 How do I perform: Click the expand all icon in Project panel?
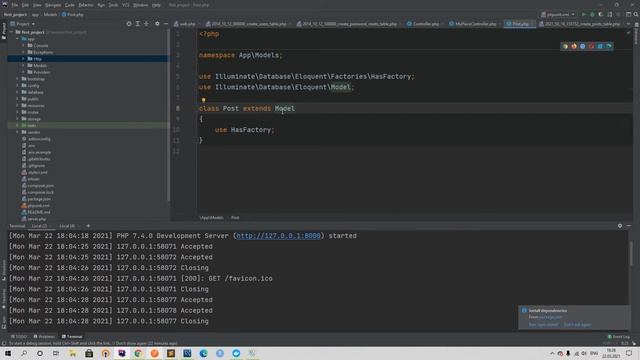point(138,24)
